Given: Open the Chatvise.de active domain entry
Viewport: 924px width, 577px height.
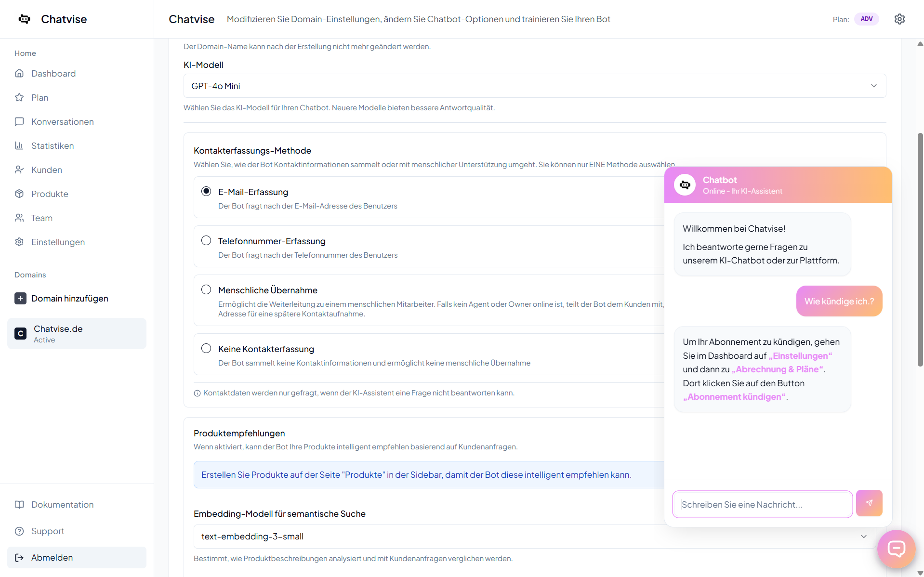Looking at the screenshot, I should pos(77,333).
